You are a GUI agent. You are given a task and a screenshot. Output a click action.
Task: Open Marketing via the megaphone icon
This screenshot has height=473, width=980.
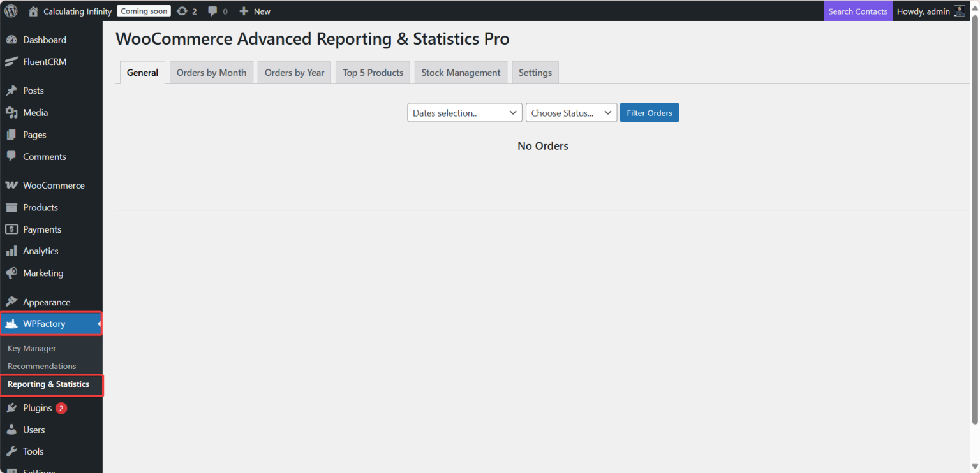(x=11, y=273)
